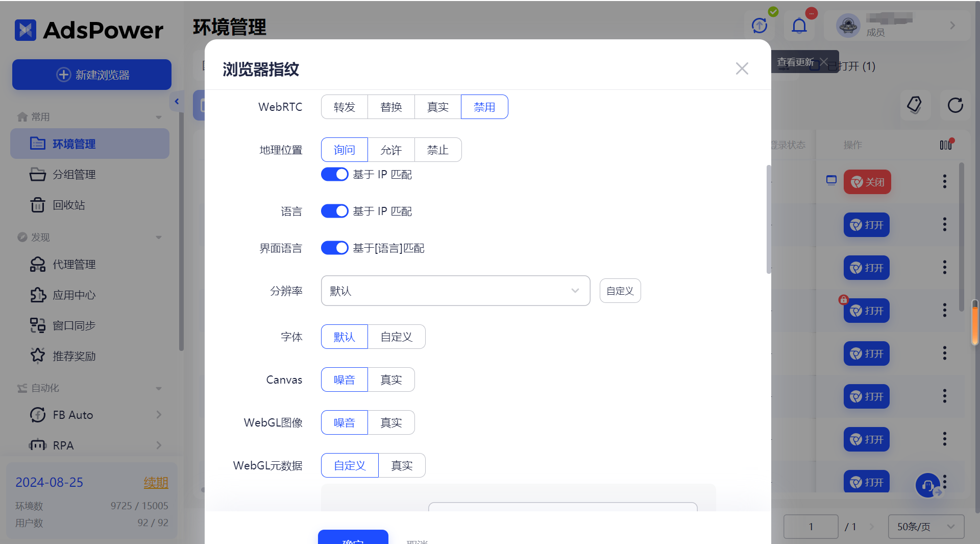Image resolution: width=980 pixels, height=544 pixels.
Task: Toggle 地理位置 基于 IP 匹配 switch
Action: coord(335,174)
